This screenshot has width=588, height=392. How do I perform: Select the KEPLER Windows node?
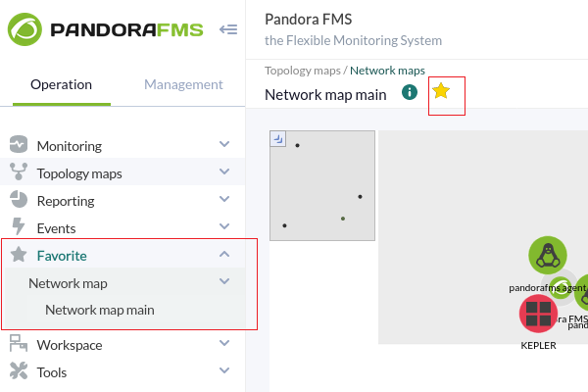click(538, 314)
